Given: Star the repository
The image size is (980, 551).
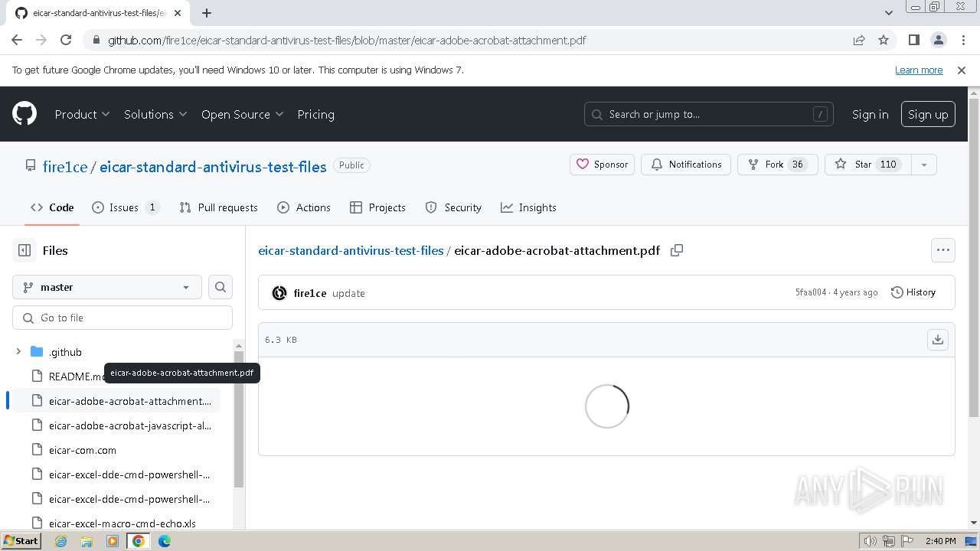Looking at the screenshot, I should tap(868, 165).
